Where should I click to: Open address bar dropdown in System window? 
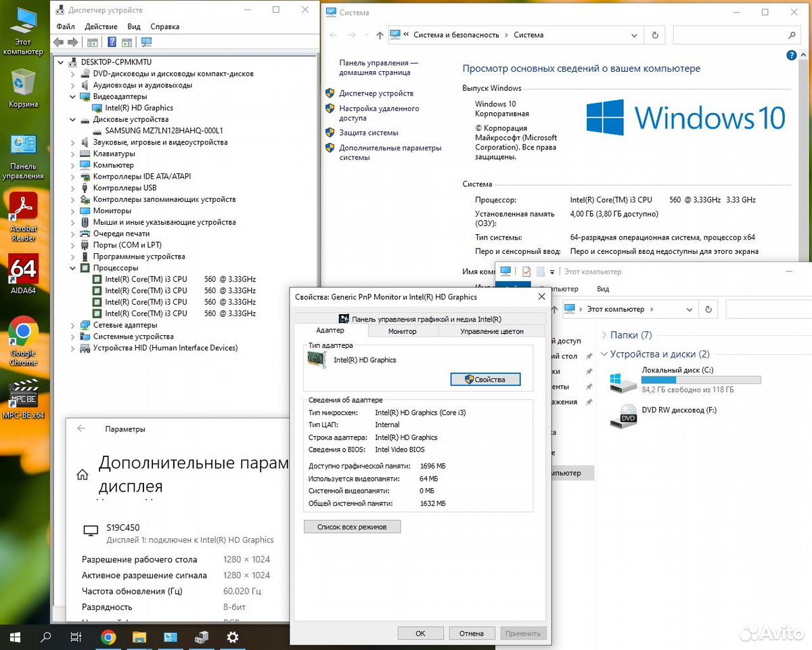pos(634,35)
